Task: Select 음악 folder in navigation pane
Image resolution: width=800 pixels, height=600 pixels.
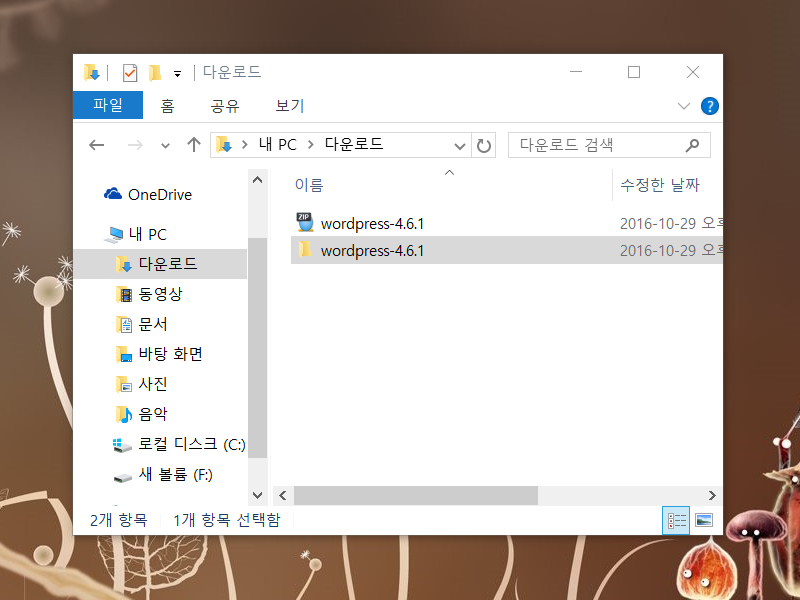Action: coord(153,414)
